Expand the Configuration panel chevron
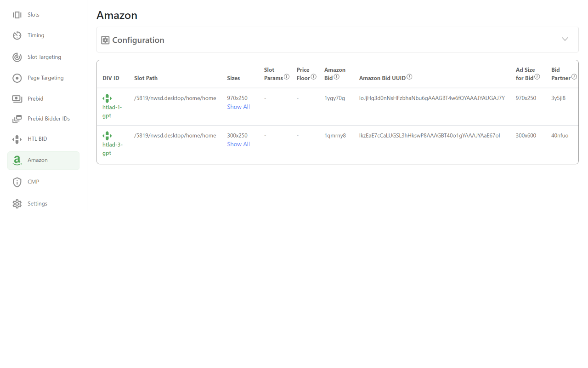The image size is (588, 368). coord(565,39)
